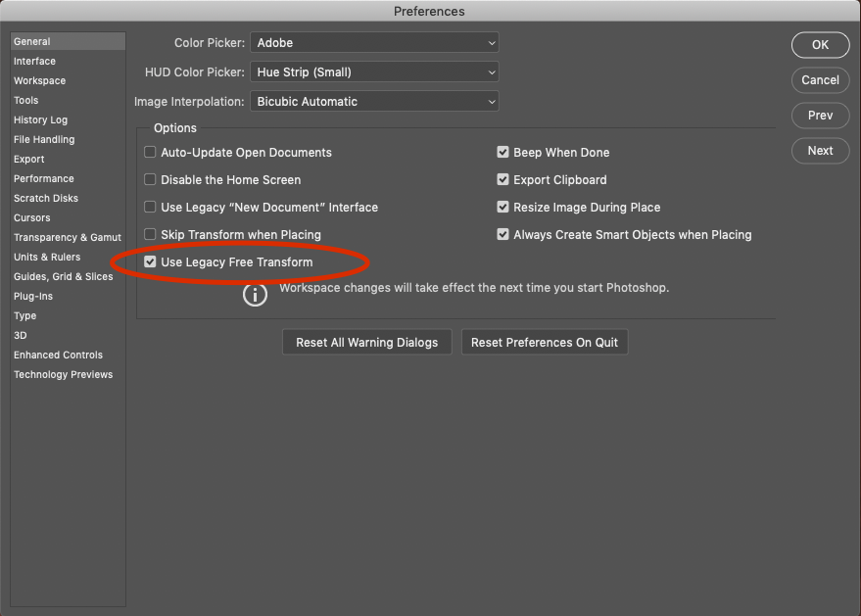Switch to the Interface preferences category
The width and height of the screenshot is (861, 616).
pyautogui.click(x=35, y=62)
